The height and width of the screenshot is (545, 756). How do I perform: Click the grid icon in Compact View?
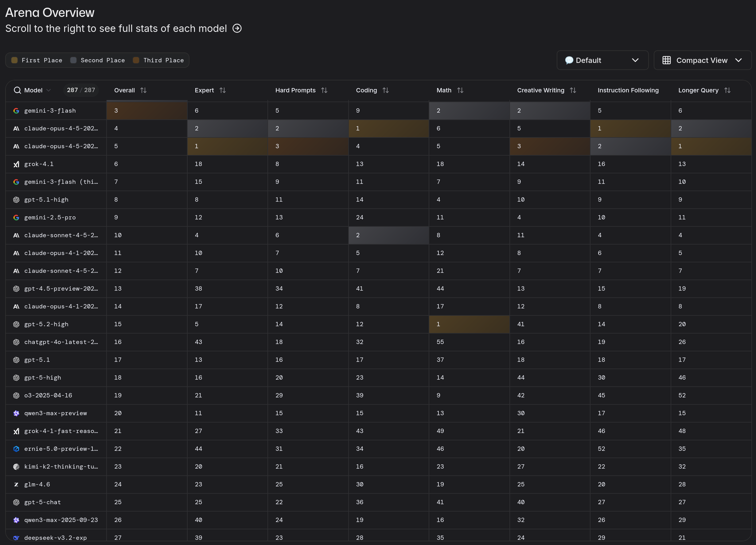coord(667,60)
